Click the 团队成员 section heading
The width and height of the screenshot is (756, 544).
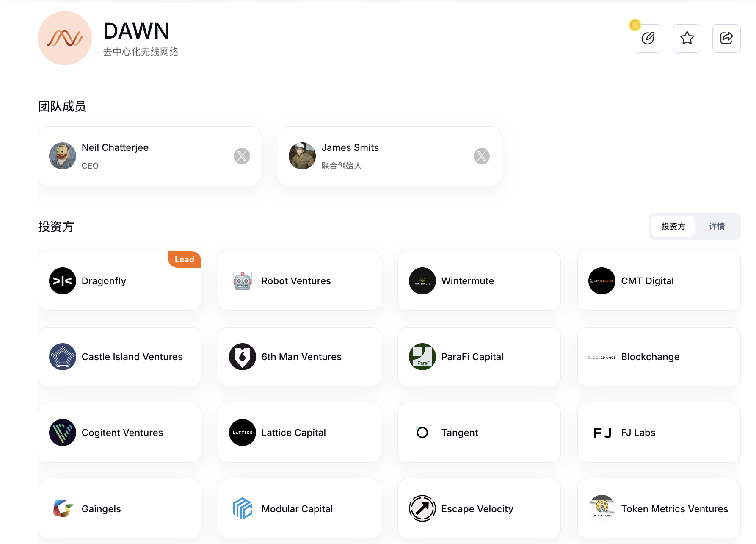click(62, 106)
